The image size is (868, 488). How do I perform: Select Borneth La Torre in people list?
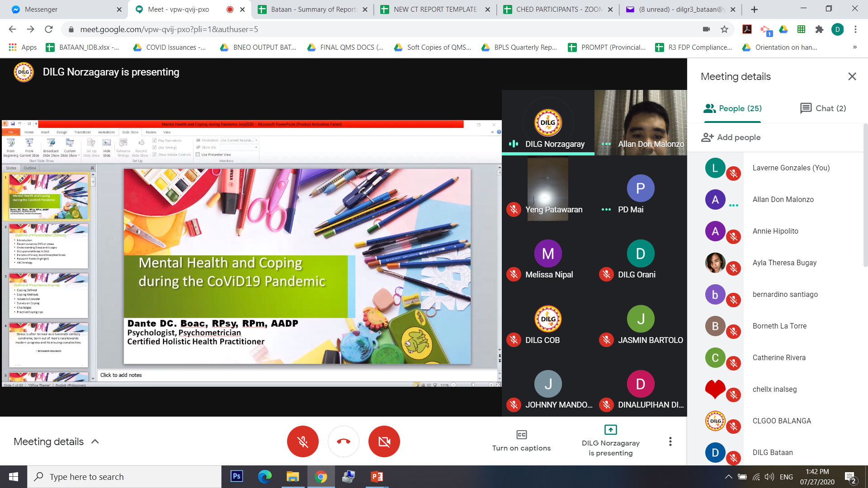(779, 326)
